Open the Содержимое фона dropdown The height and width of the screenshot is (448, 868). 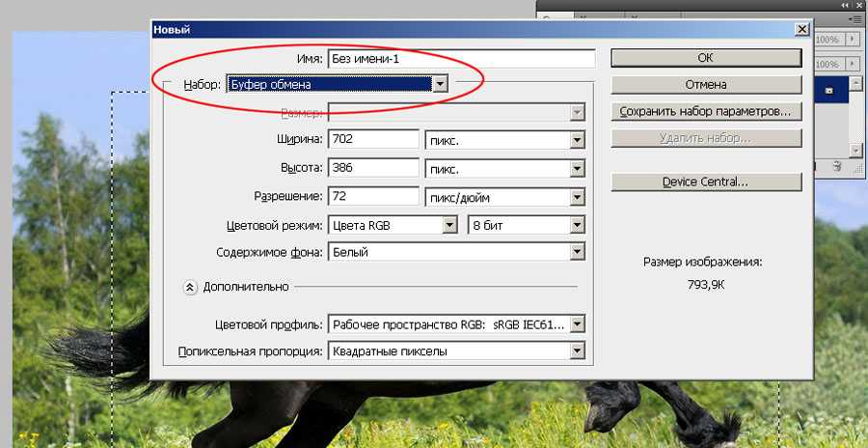[x=577, y=253]
